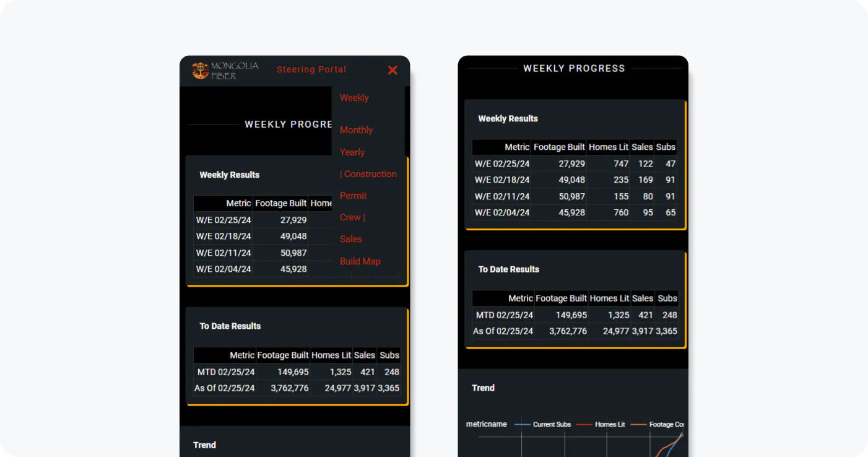Go to Crew in the menu
Screen dimensions: 868x457
(x=352, y=217)
